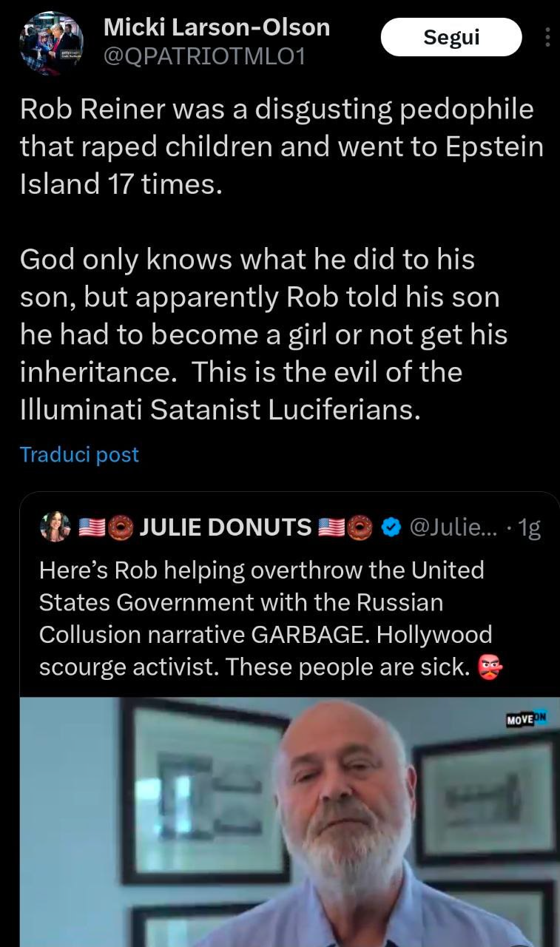Open the quoted post text starting "Here's Rob"
560x947 pixels.
click(266, 619)
